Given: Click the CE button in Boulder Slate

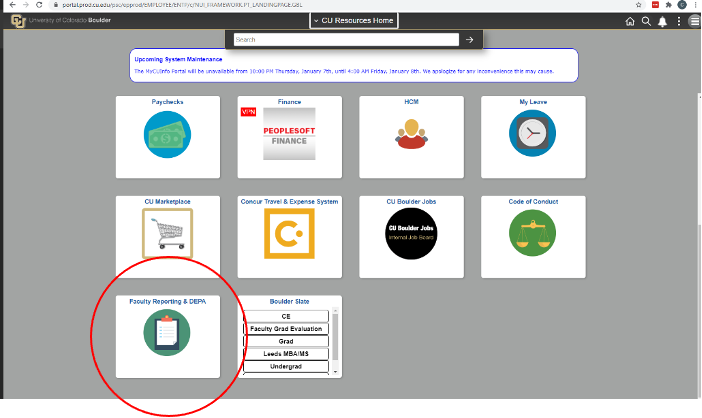Looking at the screenshot, I should (286, 316).
